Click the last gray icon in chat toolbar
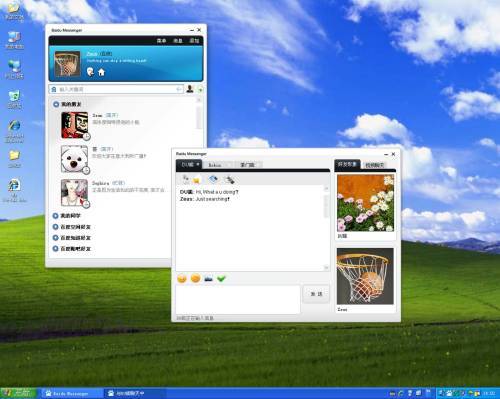500x399 pixels. (x=230, y=180)
